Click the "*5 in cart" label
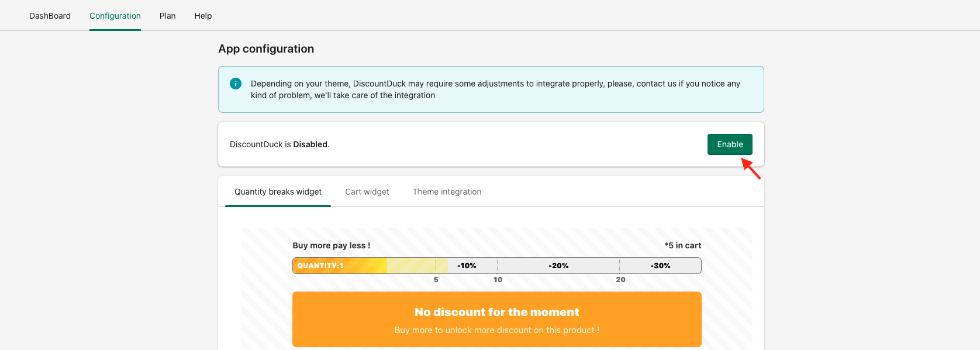980x350 pixels. coord(682,245)
